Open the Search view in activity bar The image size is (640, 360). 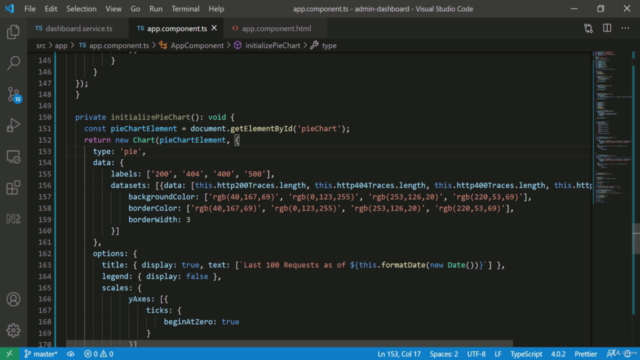(13, 63)
